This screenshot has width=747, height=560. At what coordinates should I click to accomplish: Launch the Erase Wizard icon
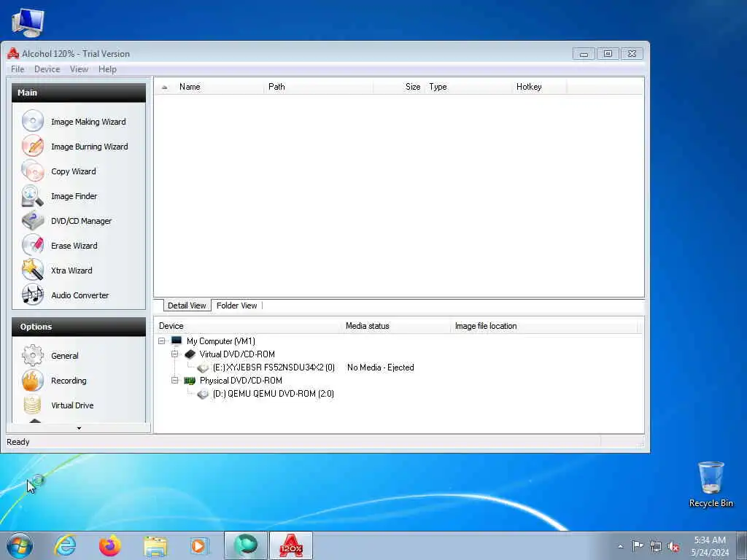click(x=32, y=245)
